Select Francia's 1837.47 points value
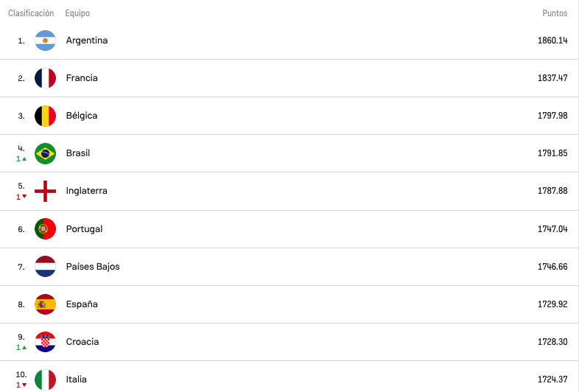The image size is (579, 392). (552, 78)
